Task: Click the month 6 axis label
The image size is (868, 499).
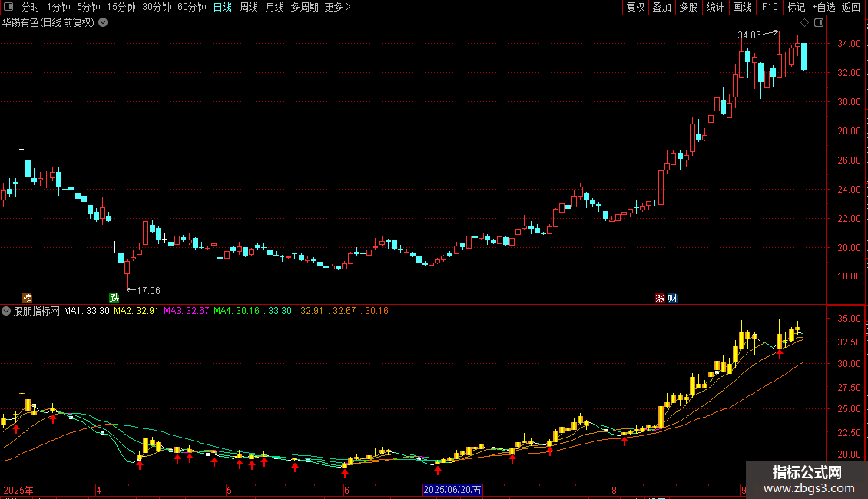Action: pos(346,490)
